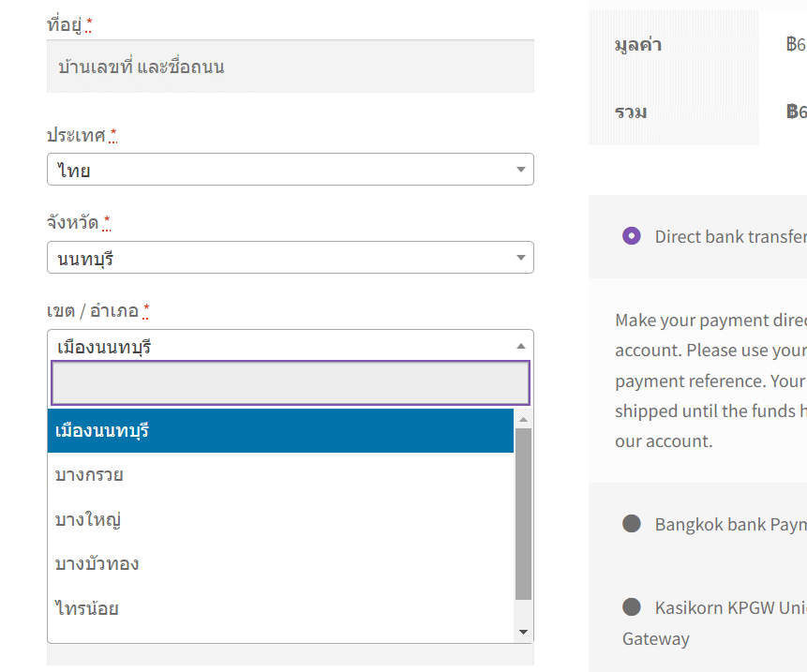Select the Direct bank transfer radio button
This screenshot has height=672, width=807.
tap(632, 236)
